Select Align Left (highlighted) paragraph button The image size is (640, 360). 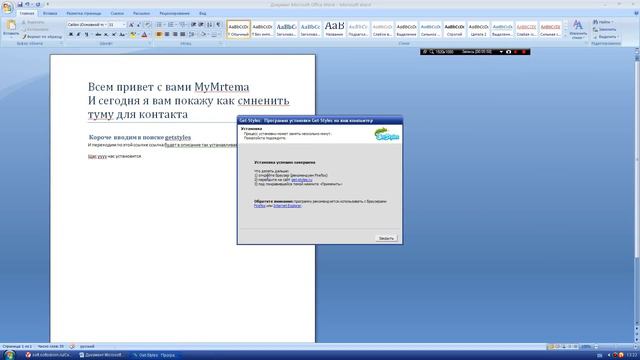[x=159, y=35]
